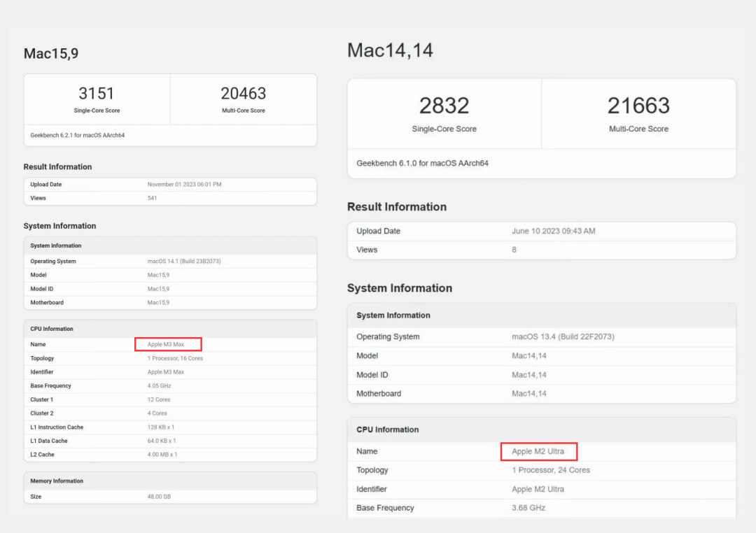Click the 4.05 GHz base frequency value
Screen dimensions: 756x533
(x=159, y=386)
